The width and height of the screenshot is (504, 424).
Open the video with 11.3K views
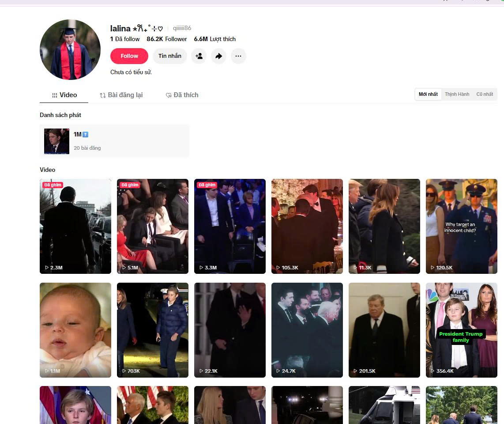[x=384, y=226]
